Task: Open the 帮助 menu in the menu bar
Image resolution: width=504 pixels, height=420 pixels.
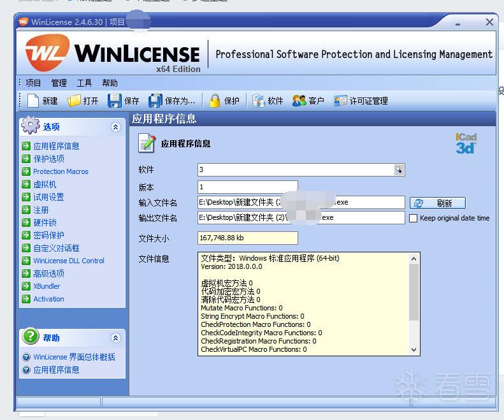Action: click(x=110, y=83)
